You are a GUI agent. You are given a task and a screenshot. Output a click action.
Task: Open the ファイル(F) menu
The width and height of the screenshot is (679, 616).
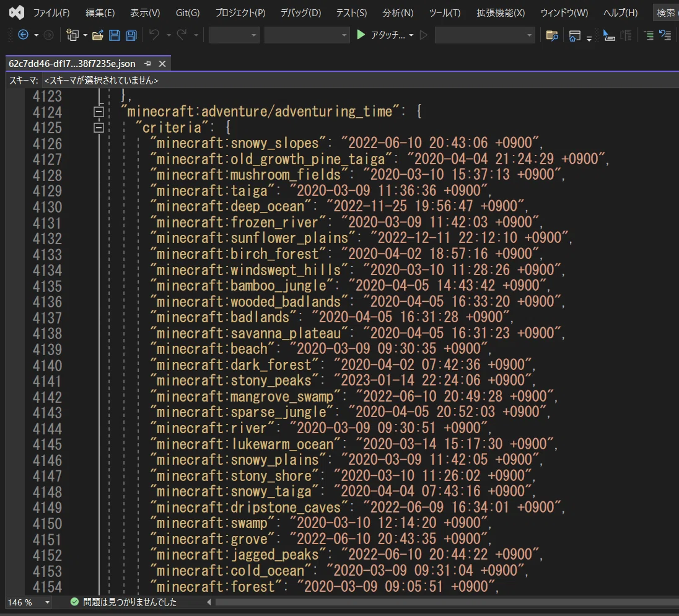[51, 13]
